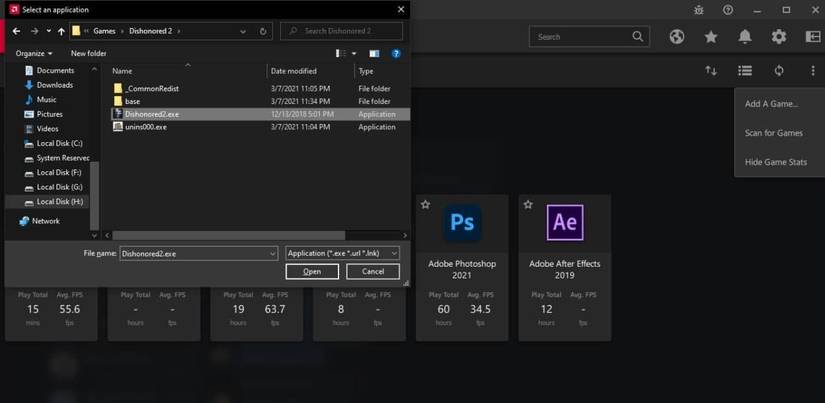Open the Application file type filter
The height and width of the screenshot is (403, 825).
343,254
